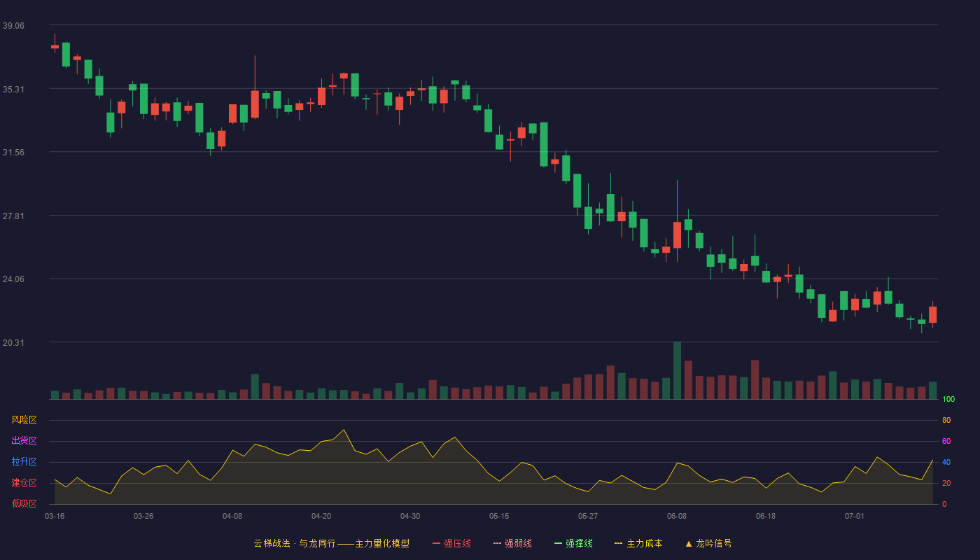Click the orange 80 indicator axis value

tap(946, 420)
